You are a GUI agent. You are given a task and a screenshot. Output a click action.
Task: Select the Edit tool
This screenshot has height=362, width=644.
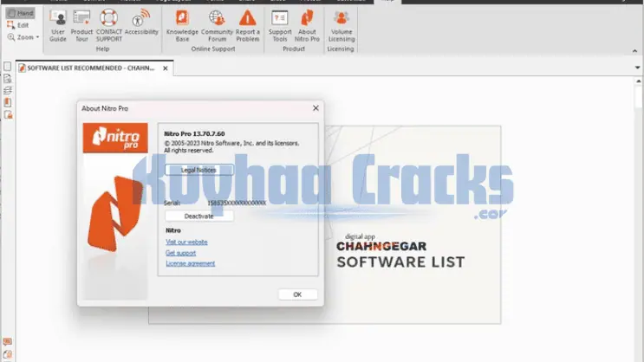(19, 25)
